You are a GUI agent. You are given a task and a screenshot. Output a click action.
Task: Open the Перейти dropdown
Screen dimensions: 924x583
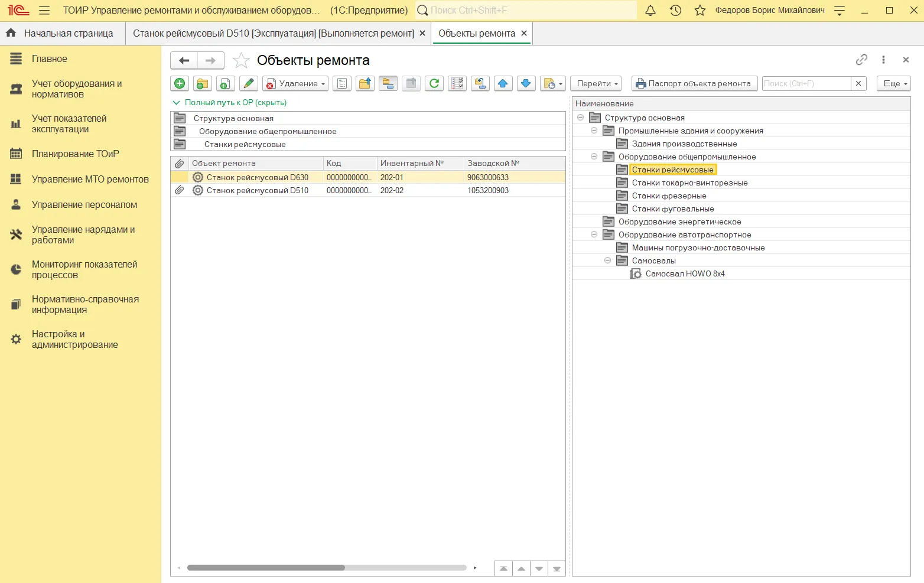pos(596,83)
